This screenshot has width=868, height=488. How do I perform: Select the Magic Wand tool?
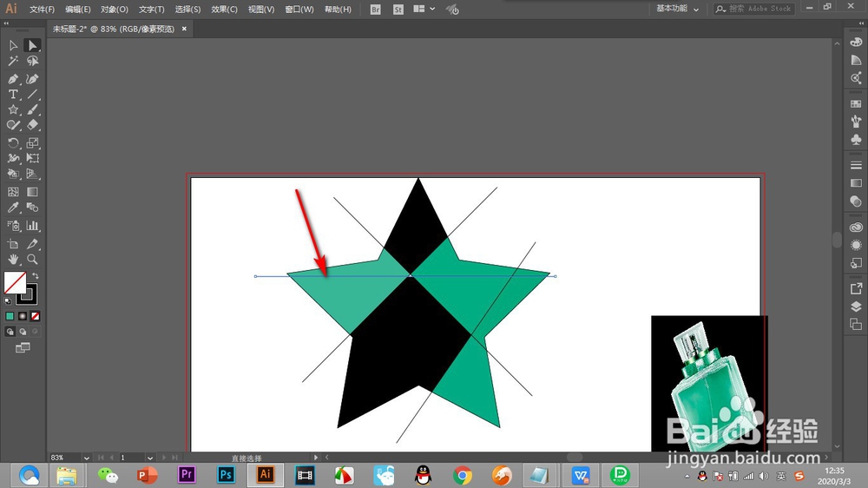coord(13,61)
